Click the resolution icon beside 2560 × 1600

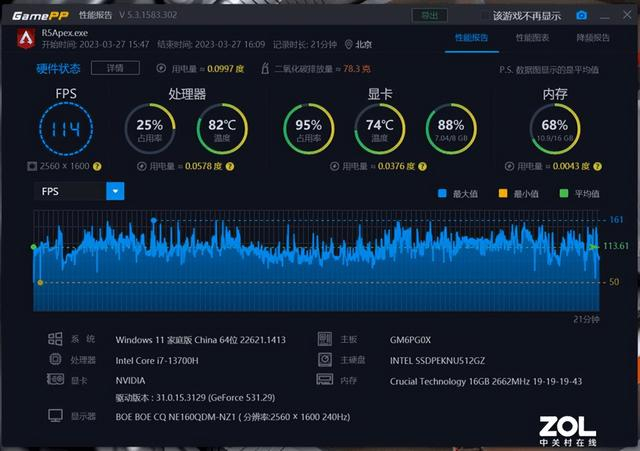pyautogui.click(x=32, y=166)
